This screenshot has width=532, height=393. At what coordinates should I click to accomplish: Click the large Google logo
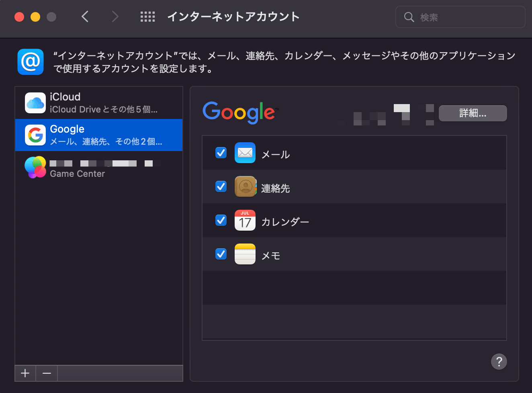pyautogui.click(x=240, y=112)
